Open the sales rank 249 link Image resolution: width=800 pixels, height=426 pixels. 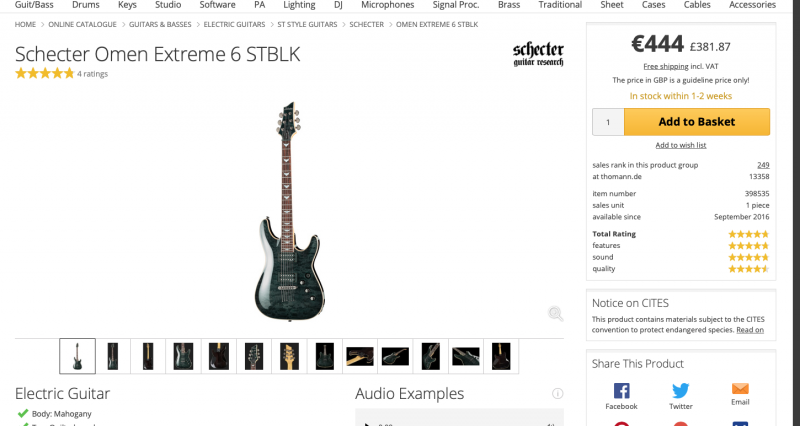coord(763,165)
